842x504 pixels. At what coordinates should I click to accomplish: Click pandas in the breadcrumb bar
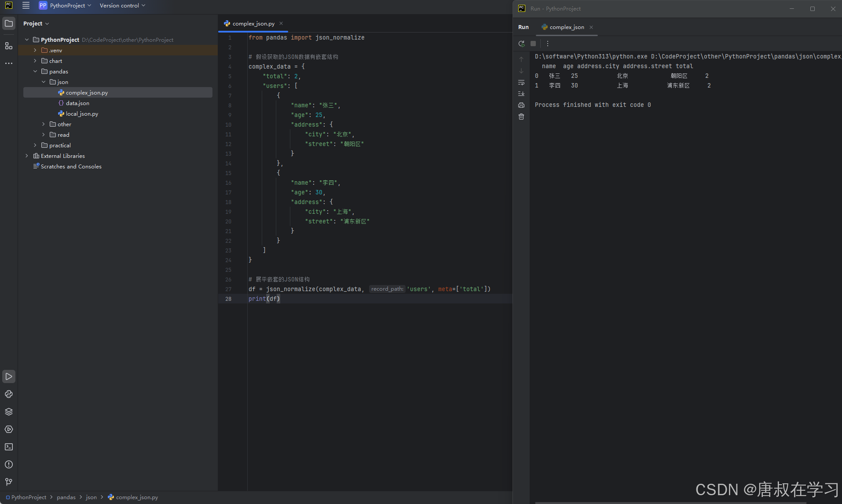pos(66,497)
